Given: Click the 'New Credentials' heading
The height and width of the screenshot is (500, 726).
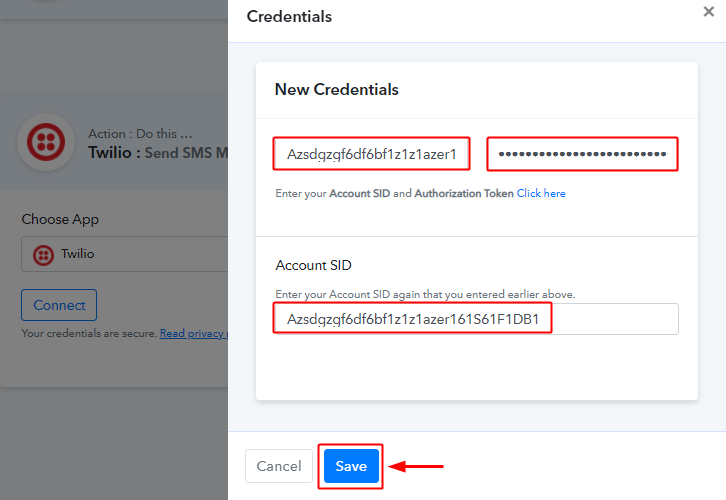Looking at the screenshot, I should [337, 89].
